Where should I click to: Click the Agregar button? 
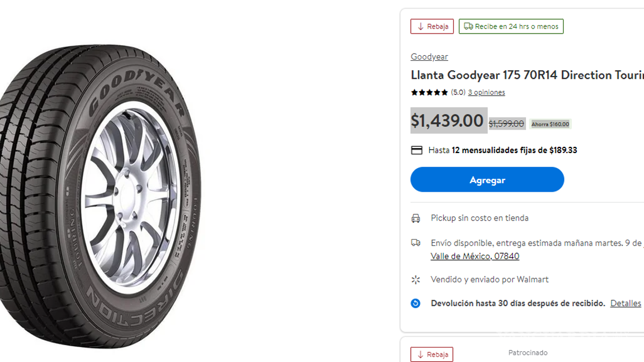pyautogui.click(x=487, y=179)
